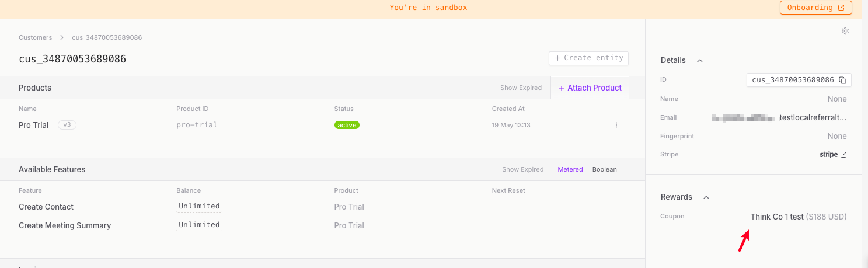The height and width of the screenshot is (268, 868).
Task: Click the Think Co 1 test coupon
Action: (799, 217)
